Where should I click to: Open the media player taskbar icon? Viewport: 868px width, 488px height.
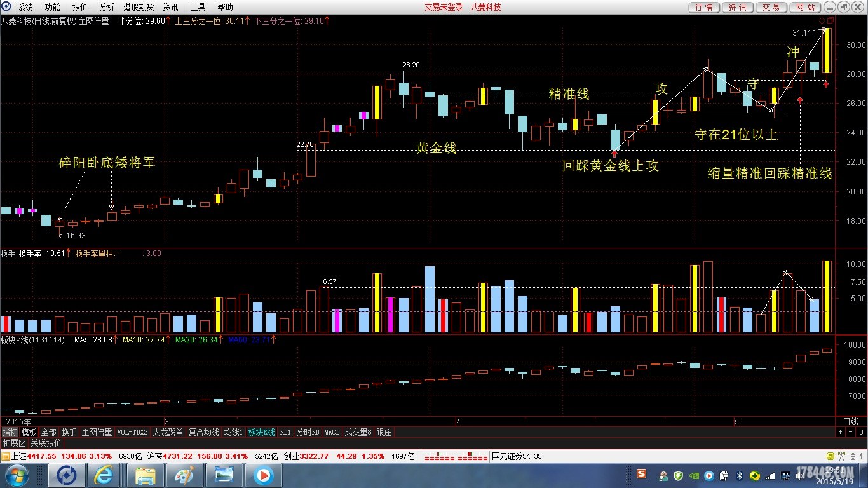(262, 475)
